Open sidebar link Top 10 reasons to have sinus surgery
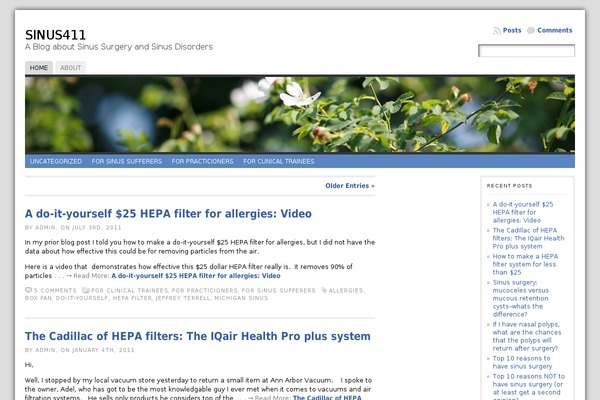This screenshot has height=400, width=600. coord(529,362)
